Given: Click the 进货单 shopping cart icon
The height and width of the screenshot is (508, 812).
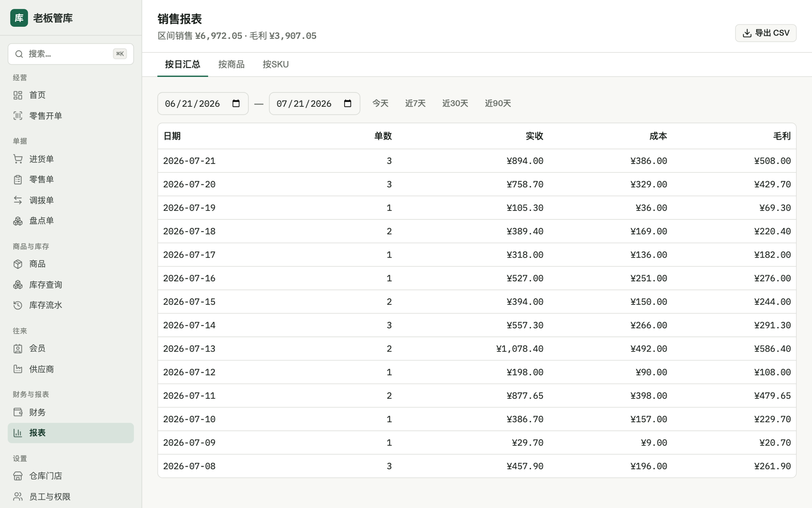Looking at the screenshot, I should click(18, 159).
